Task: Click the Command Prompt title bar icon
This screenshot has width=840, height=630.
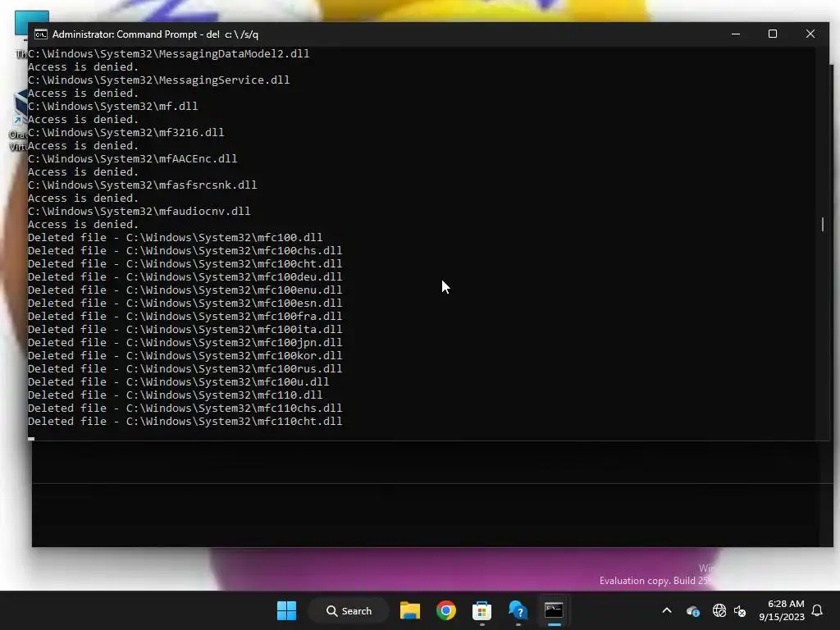Action: pyautogui.click(x=41, y=34)
